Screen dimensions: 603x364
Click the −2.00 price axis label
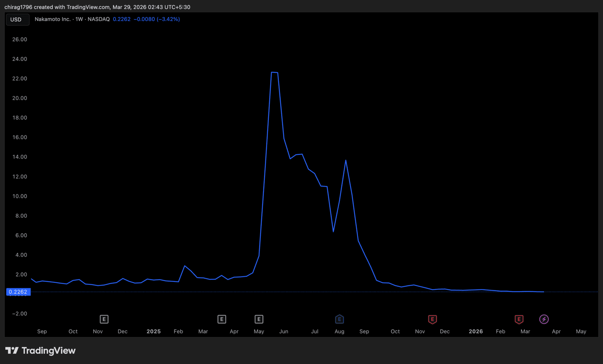coord(20,314)
